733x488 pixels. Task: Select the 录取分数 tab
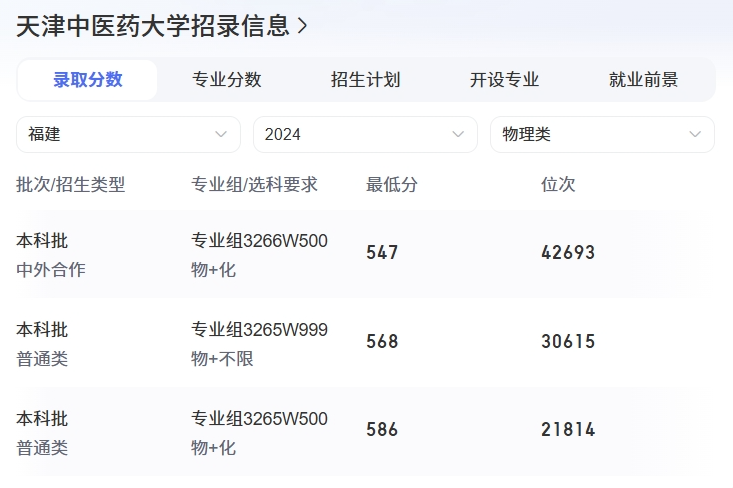click(87, 80)
